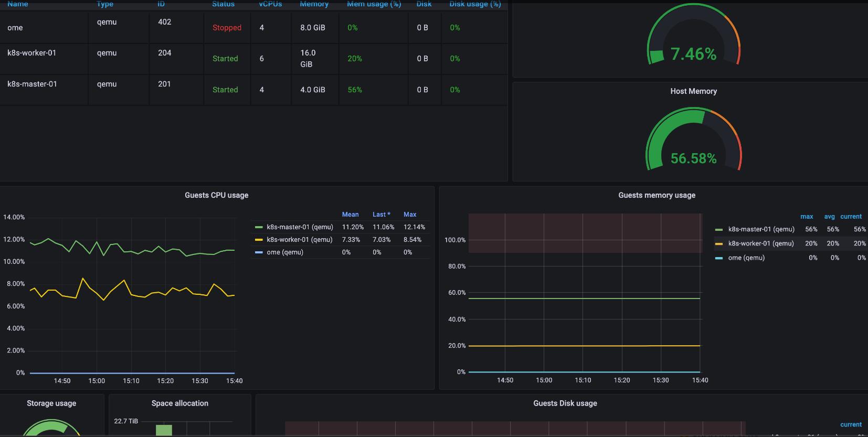Viewport: 868px width, 437px height.
Task: Sort table by the Memory column header
Action: coord(314,4)
